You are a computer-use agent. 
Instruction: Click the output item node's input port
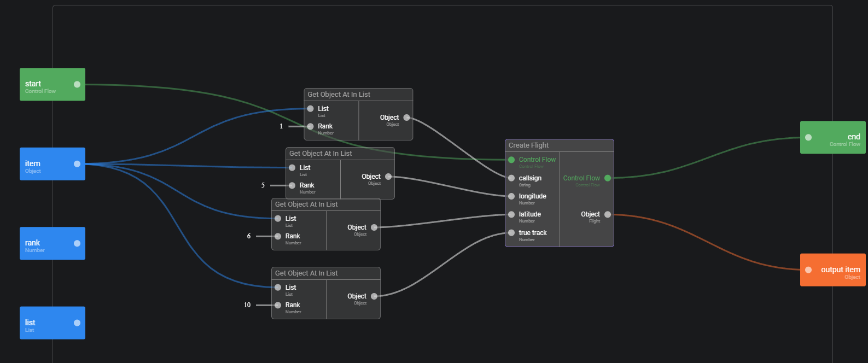click(x=808, y=270)
